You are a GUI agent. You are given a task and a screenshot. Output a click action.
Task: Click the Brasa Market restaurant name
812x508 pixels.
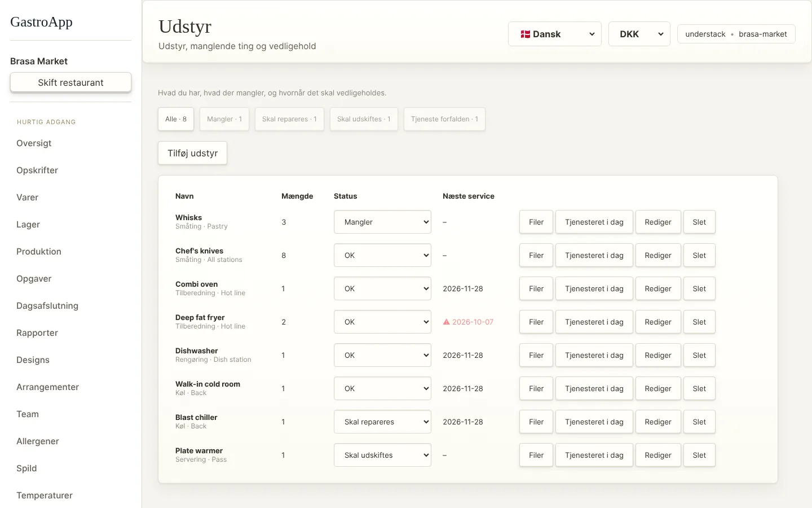tap(39, 61)
